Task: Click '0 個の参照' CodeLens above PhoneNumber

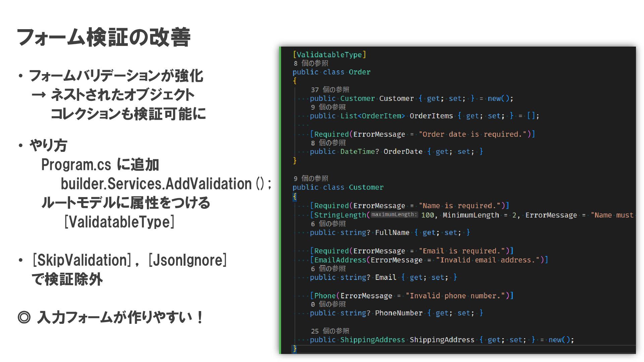Action: tap(328, 304)
